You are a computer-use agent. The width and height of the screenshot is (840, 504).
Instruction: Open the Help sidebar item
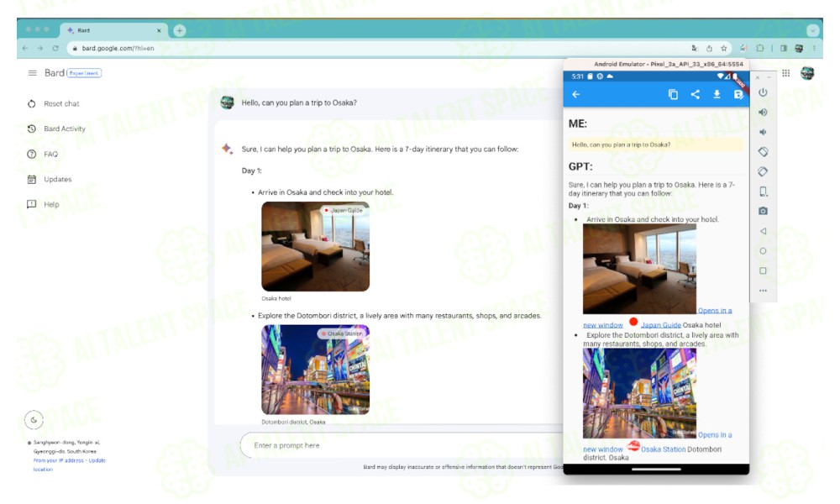click(x=44, y=205)
